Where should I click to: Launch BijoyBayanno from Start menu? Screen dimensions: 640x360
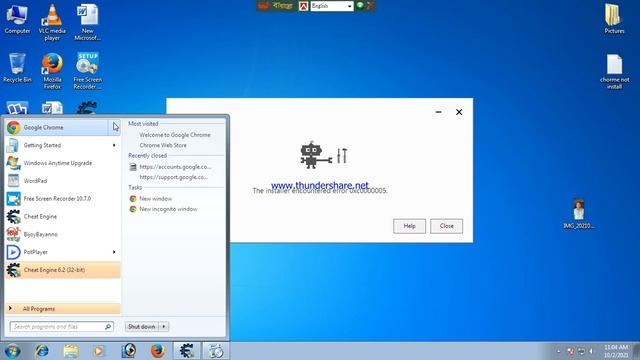[x=63, y=234]
